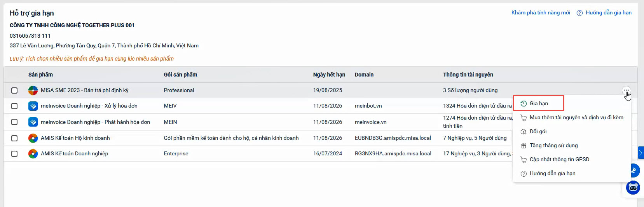Viewport: 644px width, 207px height.
Task: Click the MEIV package cell
Action: [170, 106]
